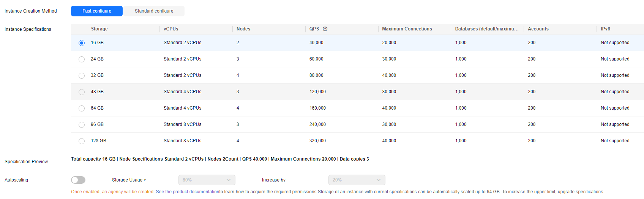644x199 pixels.
Task: Click the Databases column header
Action: click(x=486, y=29)
